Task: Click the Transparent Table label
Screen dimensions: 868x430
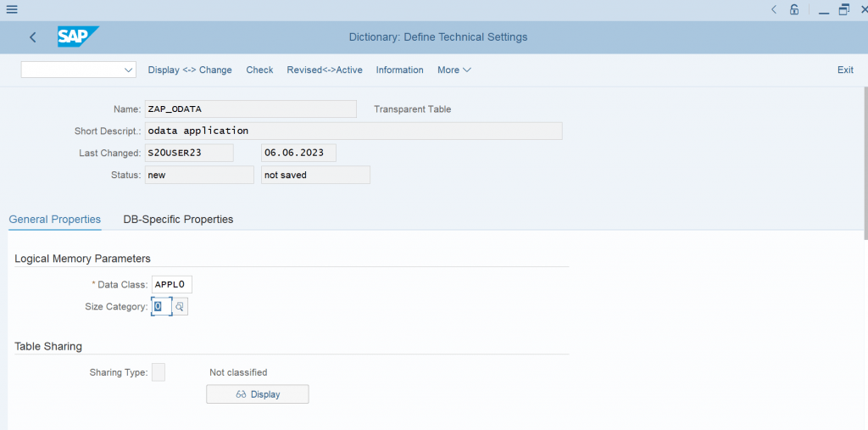Action: [x=413, y=109]
